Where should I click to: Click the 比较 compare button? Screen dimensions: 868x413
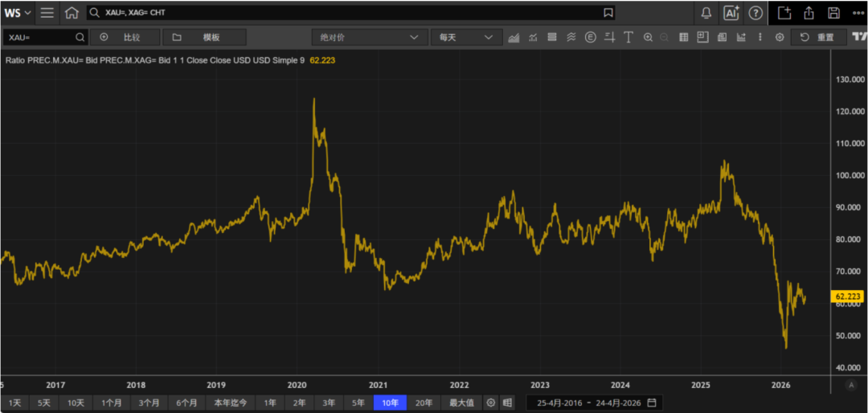click(x=125, y=38)
